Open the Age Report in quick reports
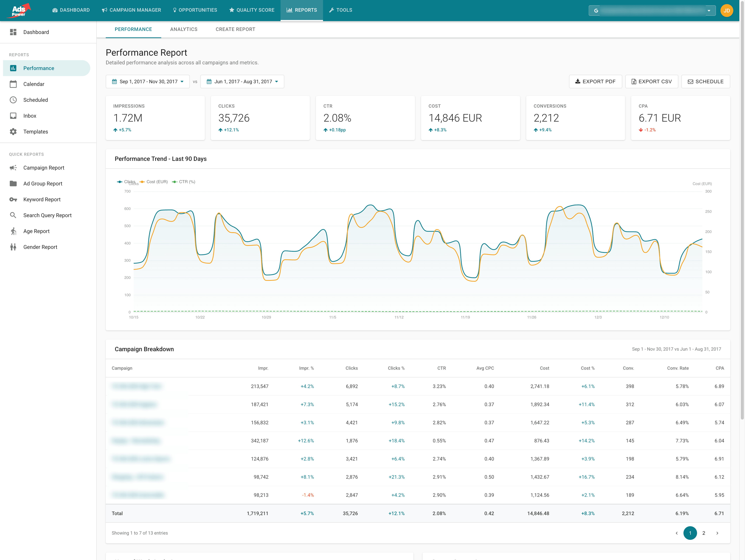The height and width of the screenshot is (560, 745). click(x=36, y=231)
